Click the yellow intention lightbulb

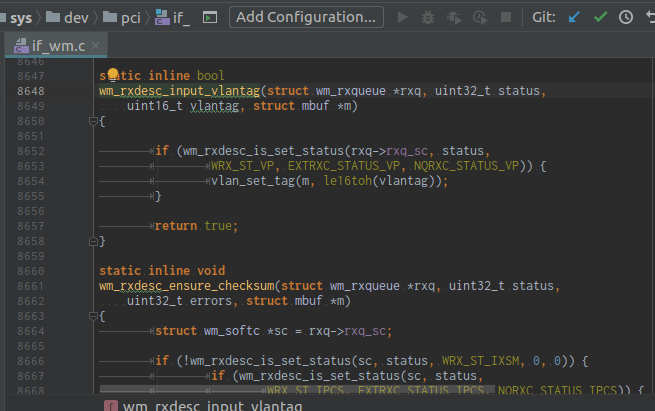coord(112,74)
